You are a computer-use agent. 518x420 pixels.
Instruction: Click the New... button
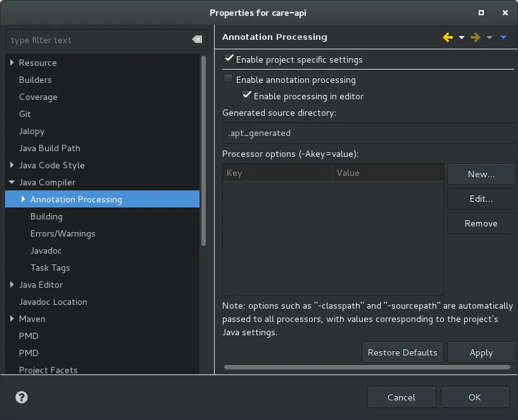click(481, 174)
